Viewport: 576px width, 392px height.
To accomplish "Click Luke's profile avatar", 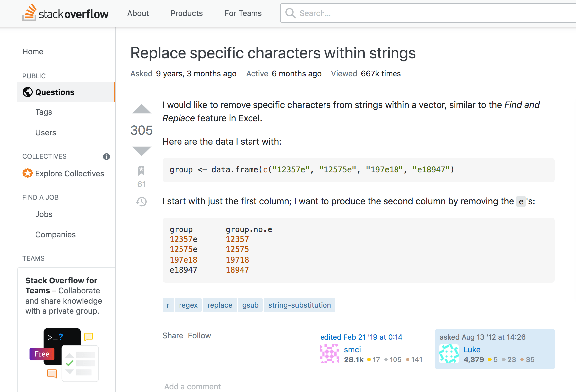I will (x=449, y=354).
